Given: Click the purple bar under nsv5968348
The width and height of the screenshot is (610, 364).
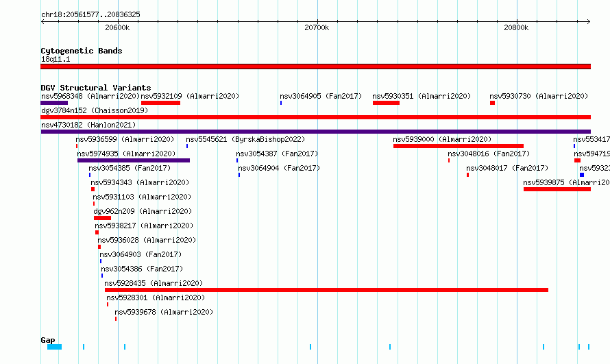Looking at the screenshot, I should 54,103.
